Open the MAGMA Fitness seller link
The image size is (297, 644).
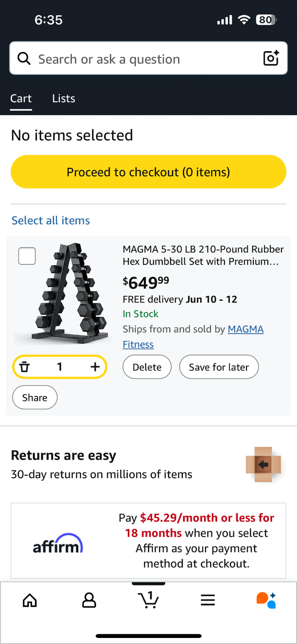coord(245,329)
